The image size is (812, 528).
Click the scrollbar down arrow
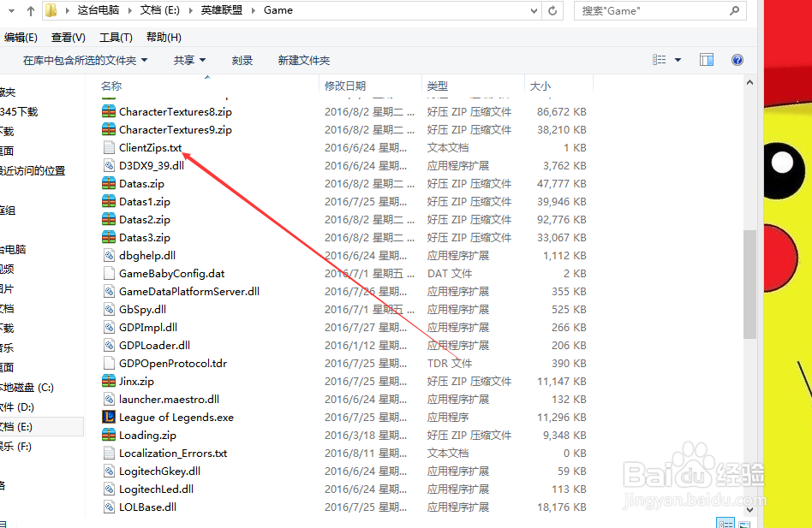click(x=749, y=508)
